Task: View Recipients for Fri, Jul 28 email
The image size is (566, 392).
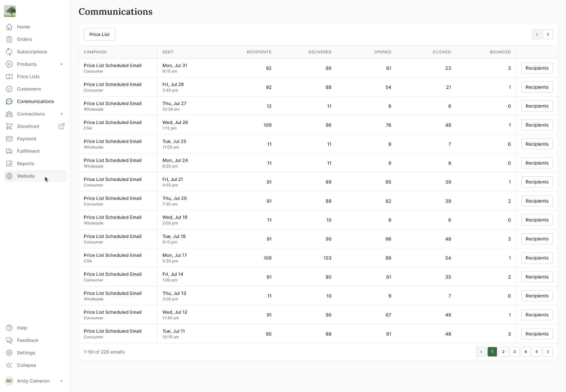Action: (537, 87)
